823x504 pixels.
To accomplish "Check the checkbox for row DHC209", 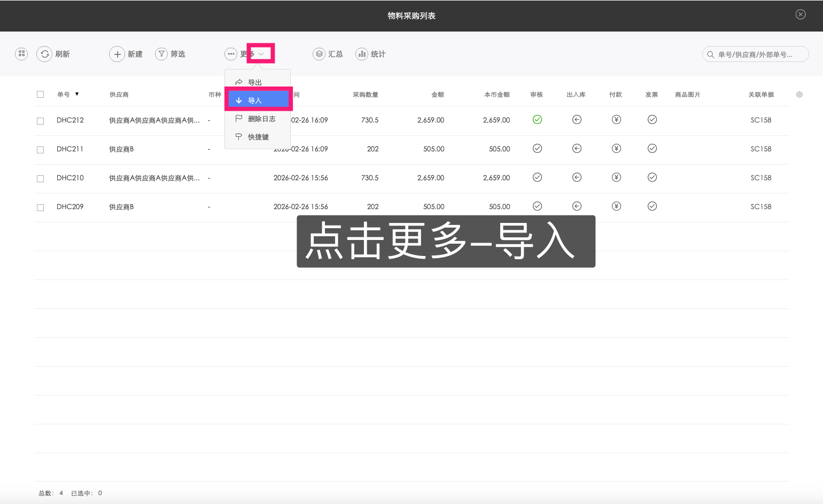I will click(x=40, y=207).
